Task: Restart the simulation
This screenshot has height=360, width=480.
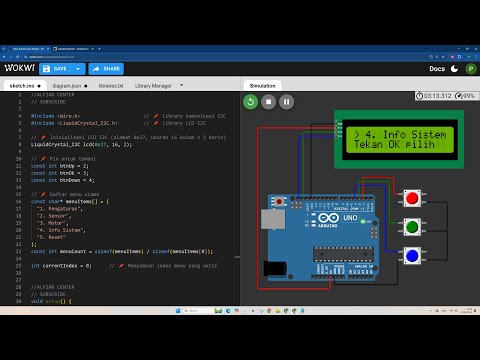Action: (251, 102)
